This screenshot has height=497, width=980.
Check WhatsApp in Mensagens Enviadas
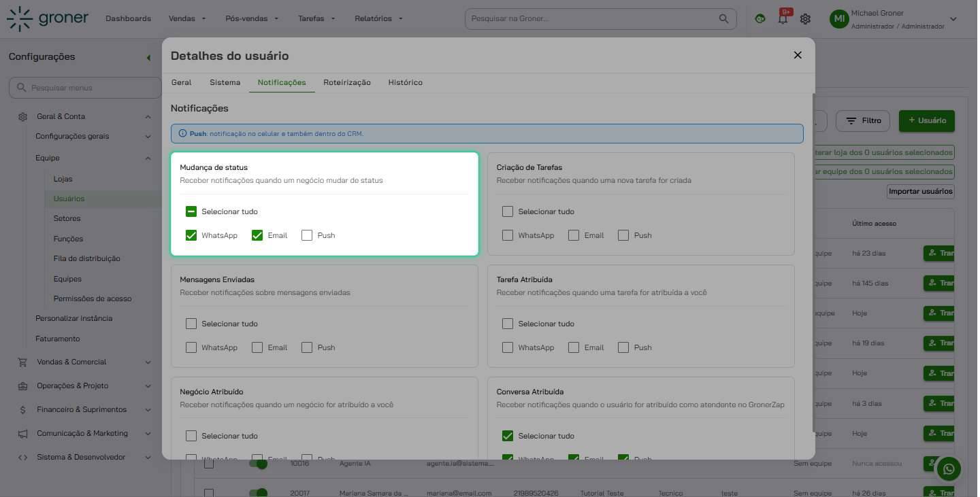[191, 347]
